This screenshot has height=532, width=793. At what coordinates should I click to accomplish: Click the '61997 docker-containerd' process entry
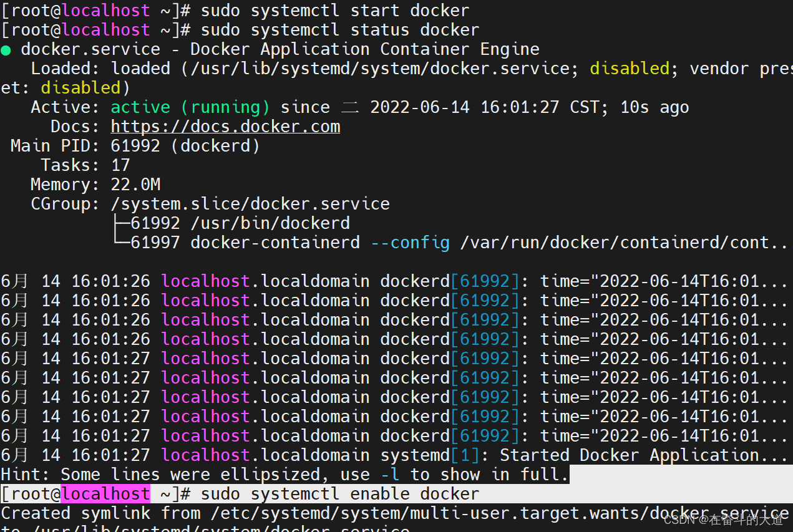coord(245,243)
